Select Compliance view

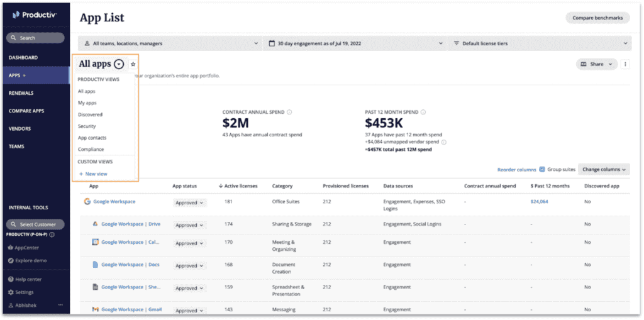coord(91,149)
